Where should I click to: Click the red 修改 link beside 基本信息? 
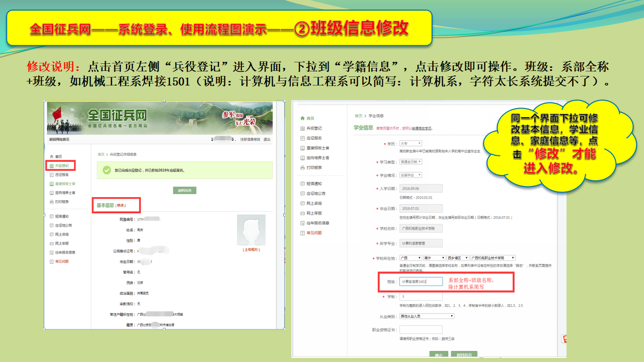click(121, 206)
